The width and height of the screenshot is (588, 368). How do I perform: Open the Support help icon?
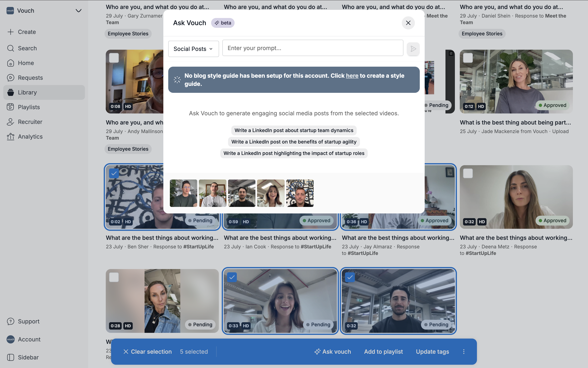pyautogui.click(x=10, y=321)
